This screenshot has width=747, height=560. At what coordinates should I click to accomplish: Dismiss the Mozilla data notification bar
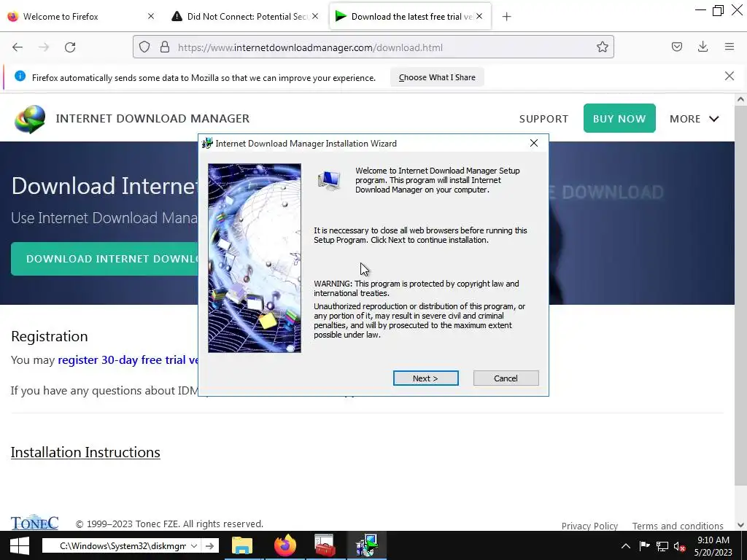[x=729, y=76]
